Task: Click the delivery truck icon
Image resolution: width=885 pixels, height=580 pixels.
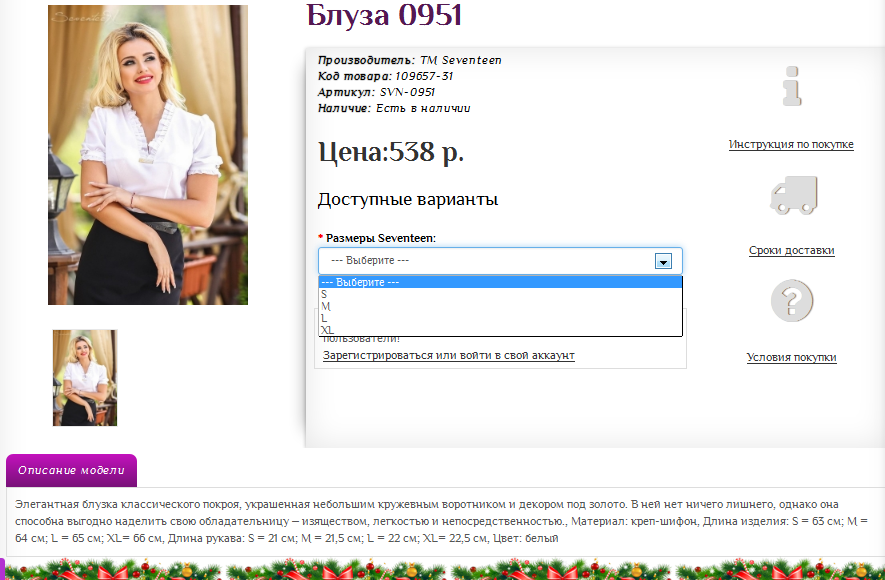Action: 794,195
